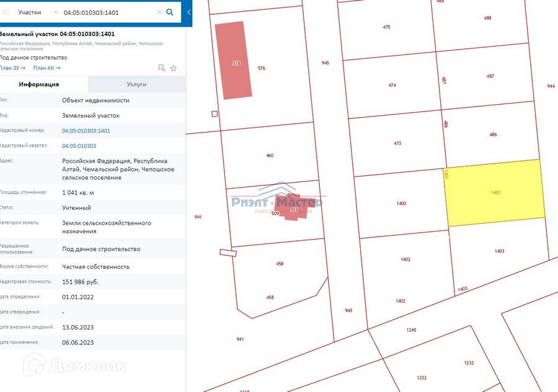Switch to the Услуги tab

(136, 84)
